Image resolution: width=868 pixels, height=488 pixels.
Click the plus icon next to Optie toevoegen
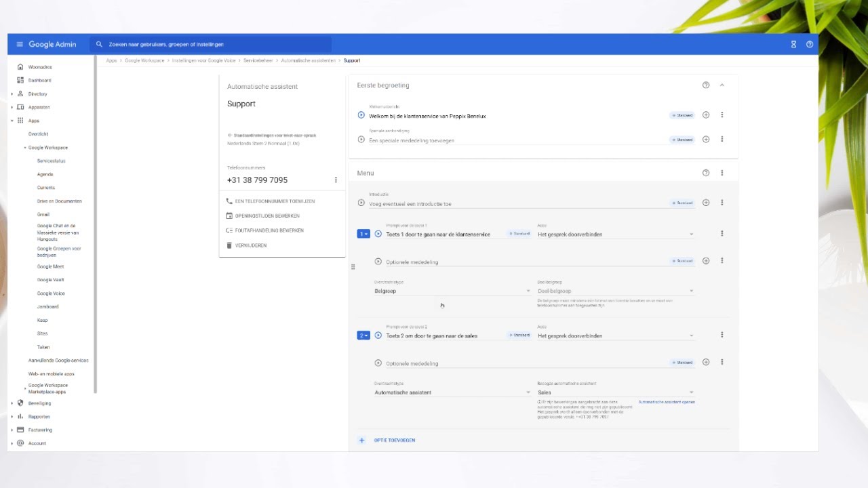click(x=361, y=441)
